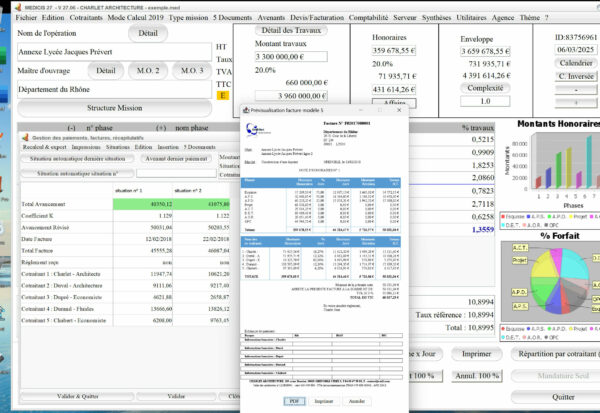
Task: Click the MEDICIS app icon in main title bar
Action: (18, 7)
